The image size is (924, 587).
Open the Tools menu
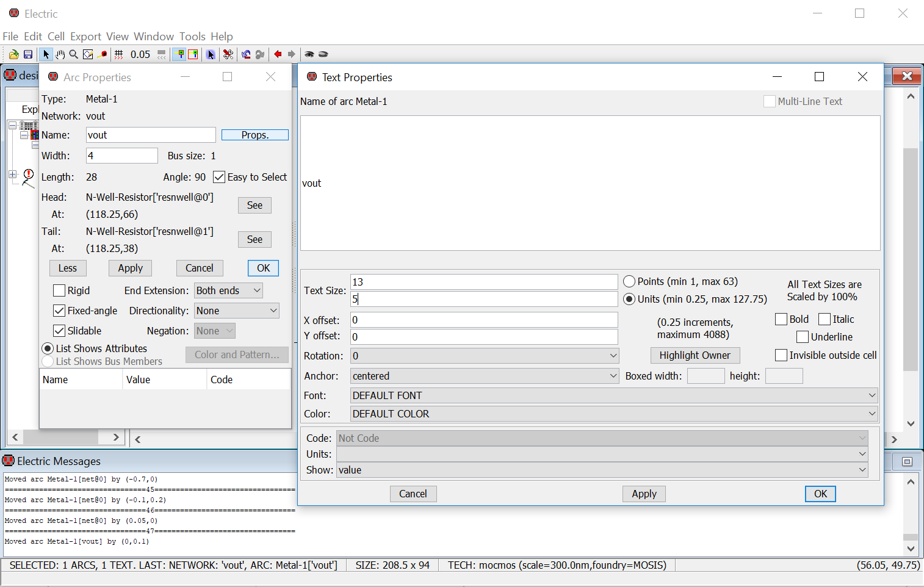tap(192, 37)
